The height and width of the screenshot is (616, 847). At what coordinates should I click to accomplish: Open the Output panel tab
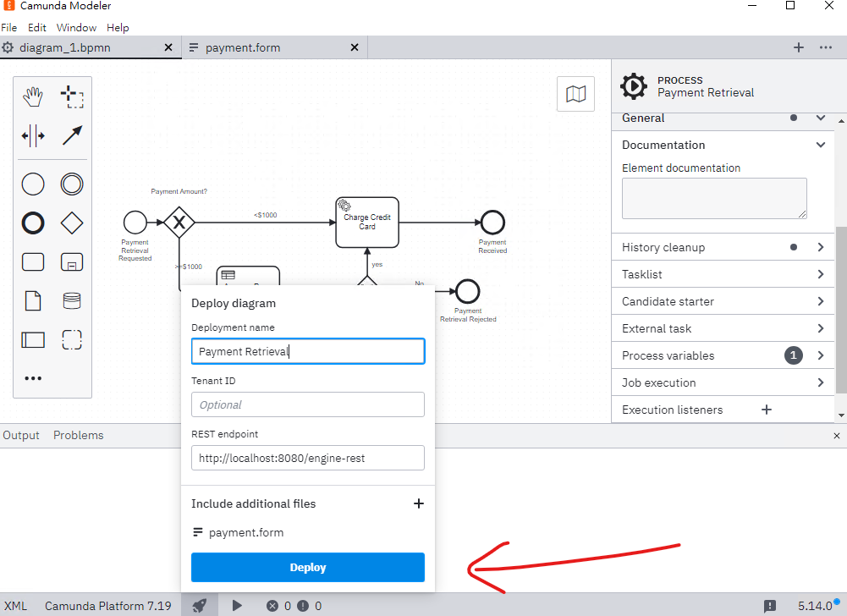pos(21,436)
